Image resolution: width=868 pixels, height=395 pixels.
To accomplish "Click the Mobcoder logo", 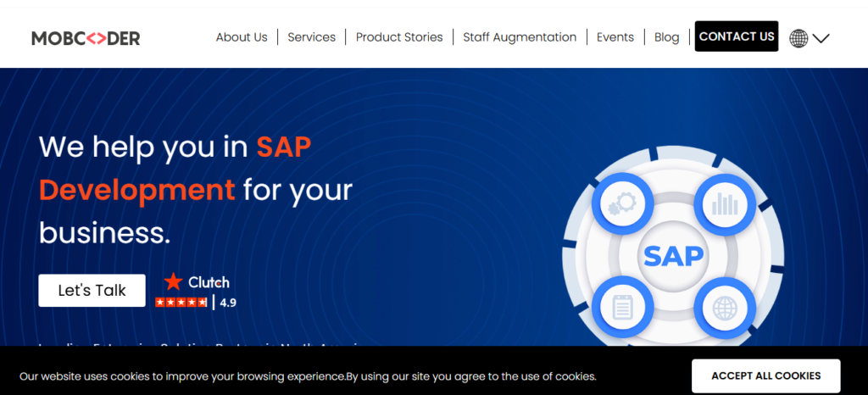I will pos(86,38).
